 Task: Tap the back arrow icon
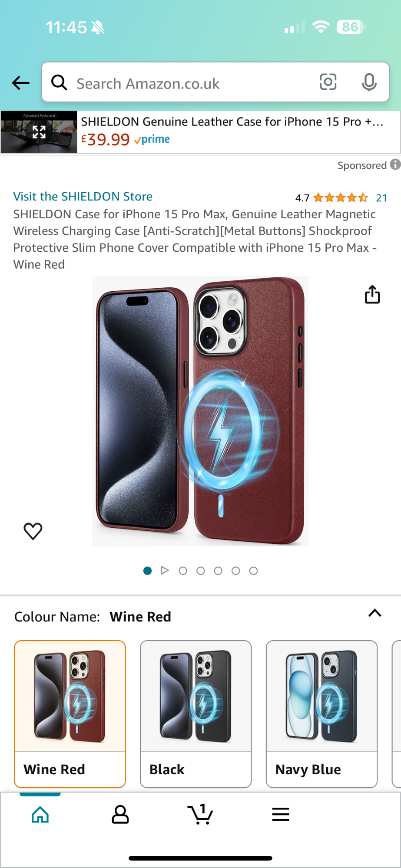[x=20, y=82]
